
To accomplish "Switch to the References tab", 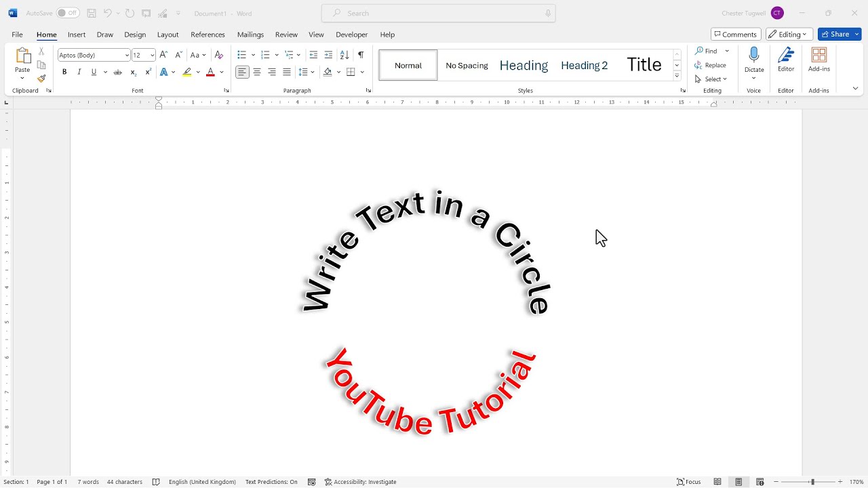I will (x=208, y=35).
